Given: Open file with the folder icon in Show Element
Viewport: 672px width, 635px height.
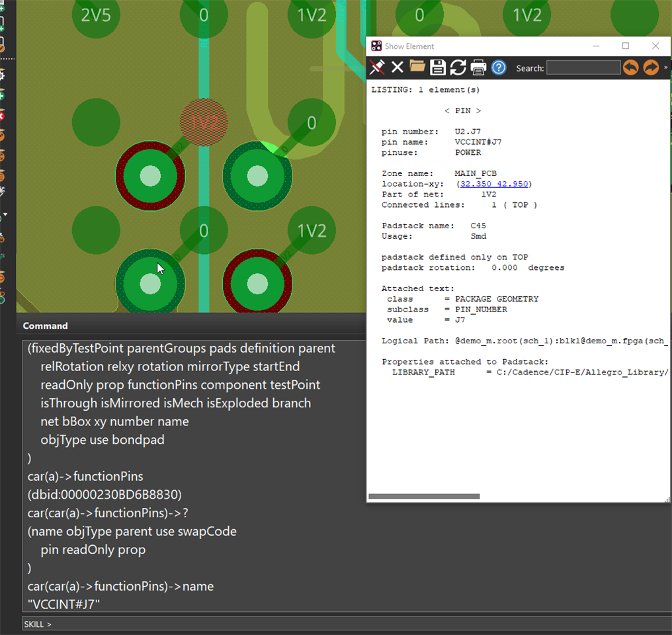Looking at the screenshot, I should [x=417, y=66].
